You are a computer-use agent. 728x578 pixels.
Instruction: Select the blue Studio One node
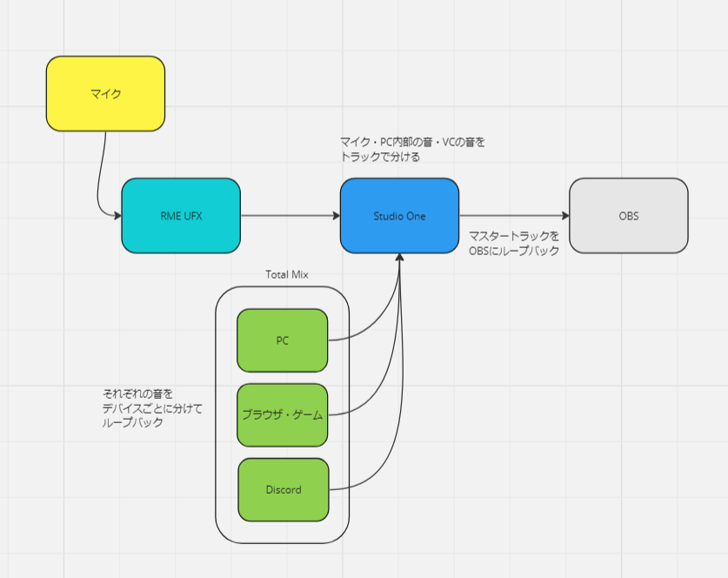[400, 216]
